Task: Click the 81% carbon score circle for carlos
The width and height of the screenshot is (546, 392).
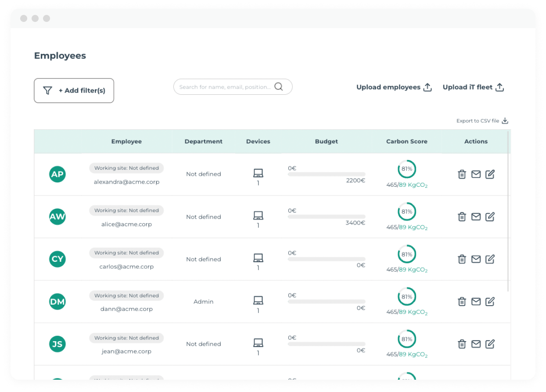Action: click(407, 254)
